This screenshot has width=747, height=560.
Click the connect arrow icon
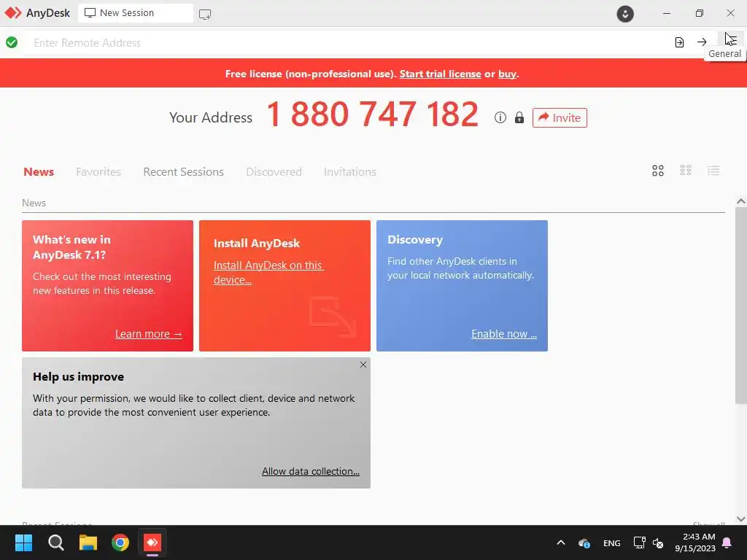pos(702,42)
